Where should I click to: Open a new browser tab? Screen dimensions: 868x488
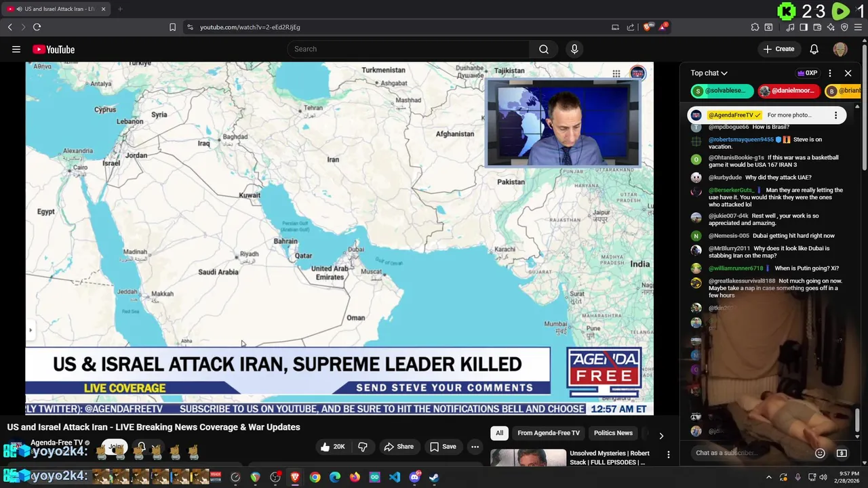[120, 9]
